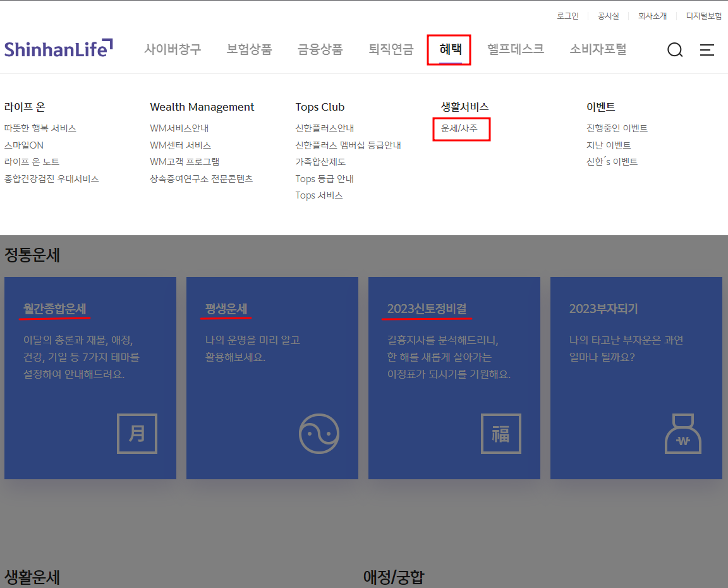Click the yin-yang icon in 평생운세 card

pos(319,433)
